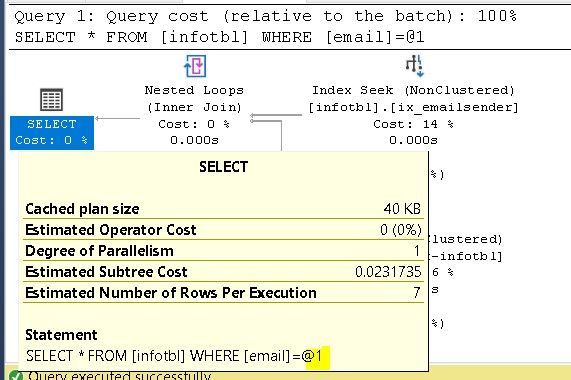Click the Statement heading in tooltip
Viewport: 571px width, 380px height.
[61, 335]
